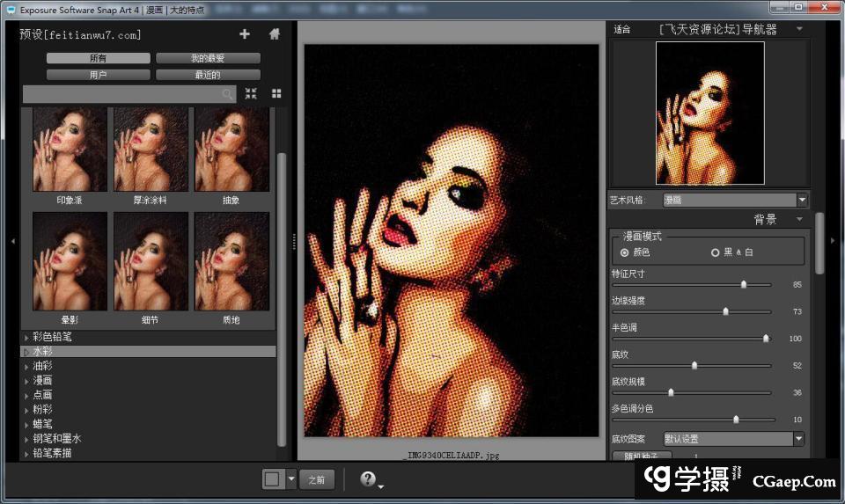Open the help question mark icon
The height and width of the screenshot is (504, 845).
click(368, 479)
